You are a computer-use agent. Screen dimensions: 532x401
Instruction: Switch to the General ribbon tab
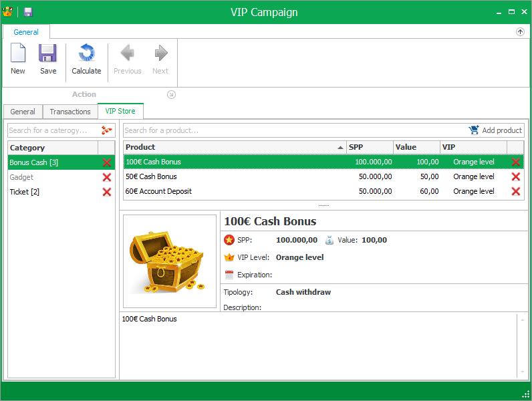click(26, 32)
